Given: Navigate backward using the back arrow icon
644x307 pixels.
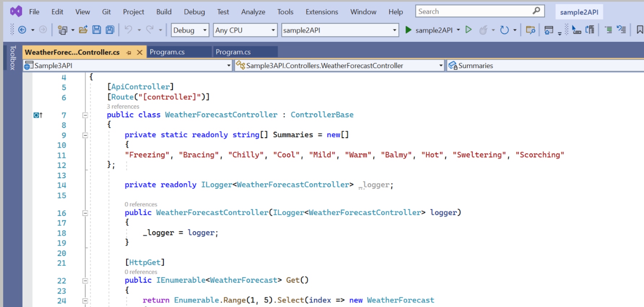Looking at the screenshot, I should pyautogui.click(x=22, y=30).
